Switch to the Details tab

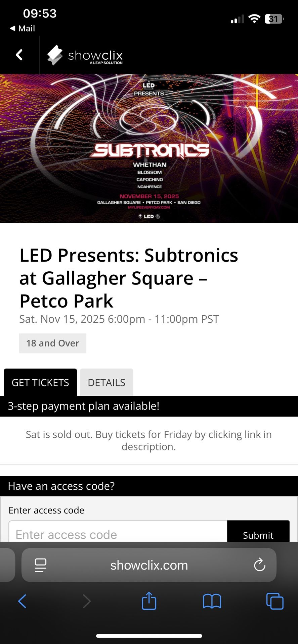[107, 382]
